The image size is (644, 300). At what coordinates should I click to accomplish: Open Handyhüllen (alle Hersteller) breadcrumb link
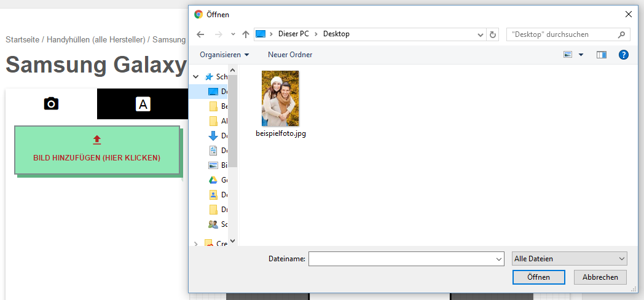pos(96,40)
